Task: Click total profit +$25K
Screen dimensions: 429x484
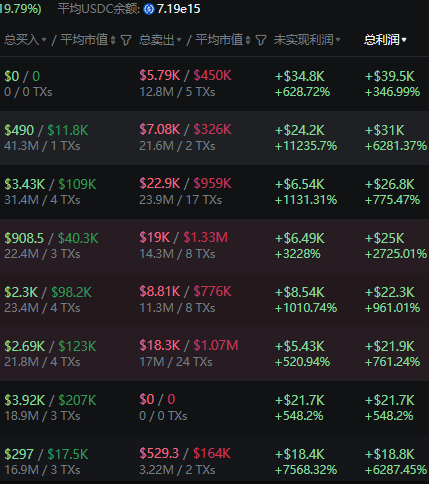Action: click(x=385, y=238)
